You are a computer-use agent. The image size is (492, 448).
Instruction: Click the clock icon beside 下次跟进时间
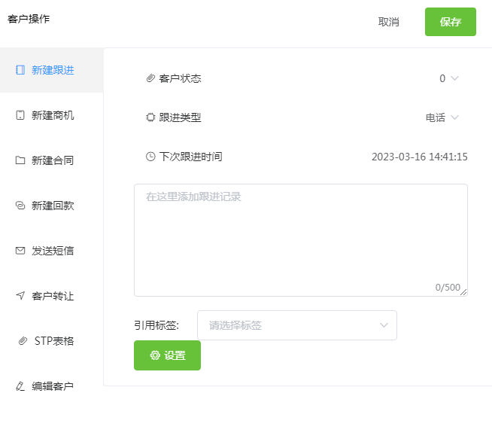(x=150, y=157)
